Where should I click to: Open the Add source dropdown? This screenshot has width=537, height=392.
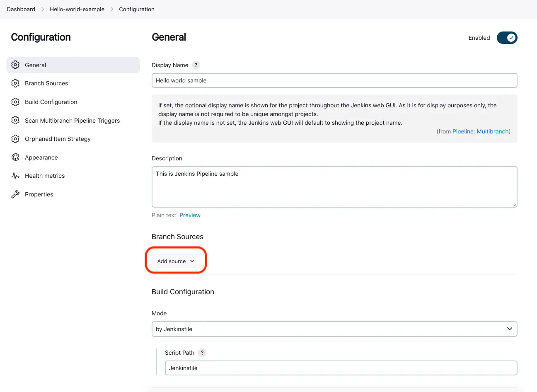click(176, 261)
